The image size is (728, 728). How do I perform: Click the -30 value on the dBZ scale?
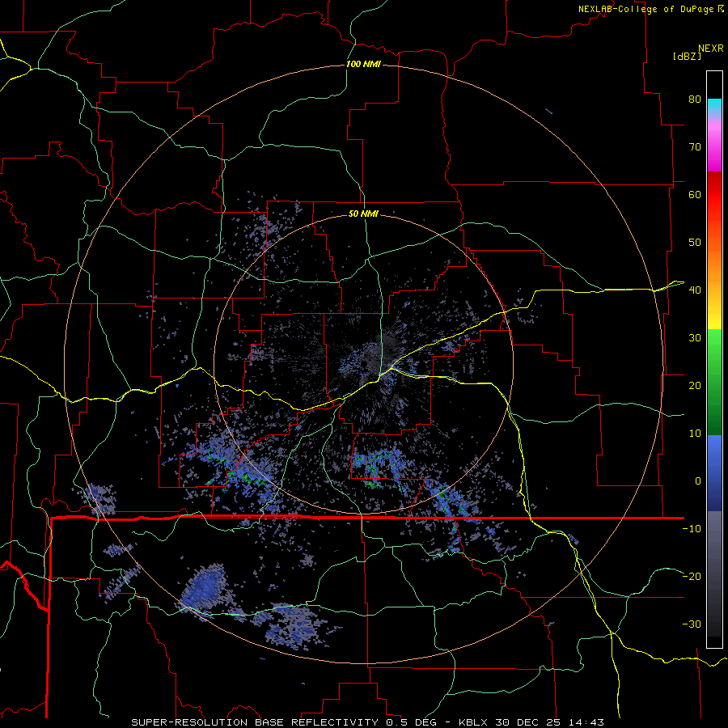pos(692,624)
